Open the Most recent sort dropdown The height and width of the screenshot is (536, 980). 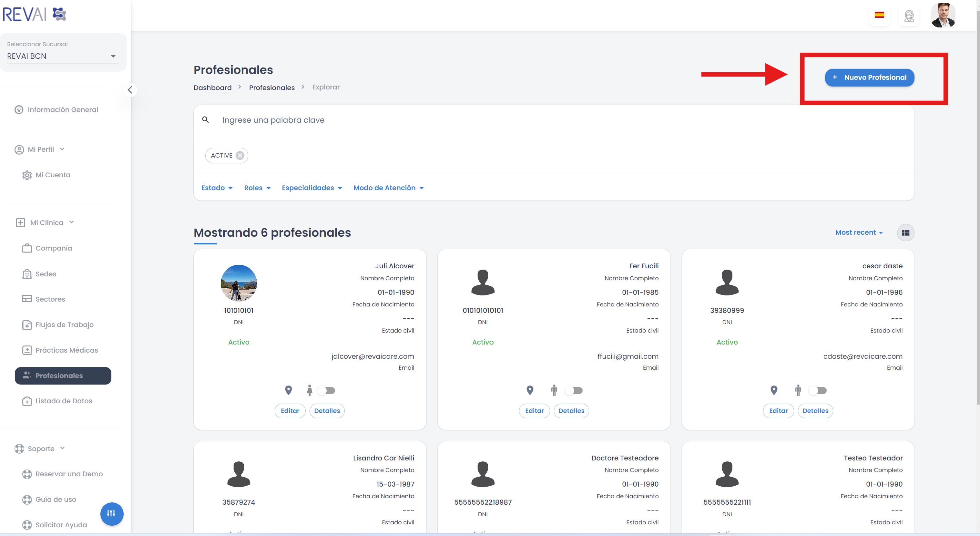click(859, 232)
